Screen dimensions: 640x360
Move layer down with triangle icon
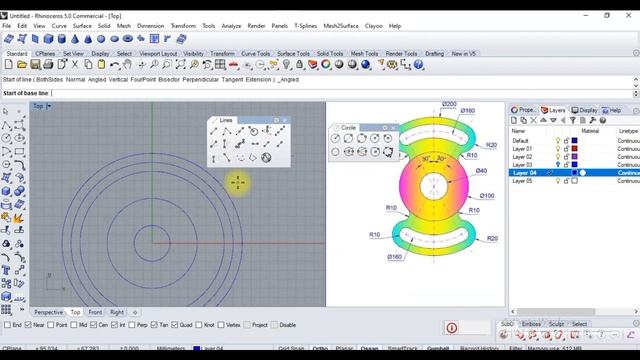point(553,120)
